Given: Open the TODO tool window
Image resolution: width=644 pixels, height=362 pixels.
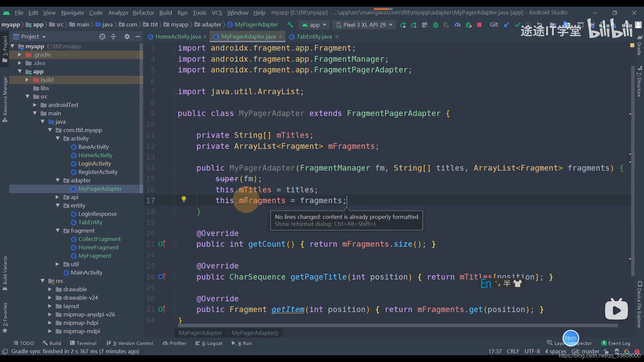Looking at the screenshot, I should 23,343.
